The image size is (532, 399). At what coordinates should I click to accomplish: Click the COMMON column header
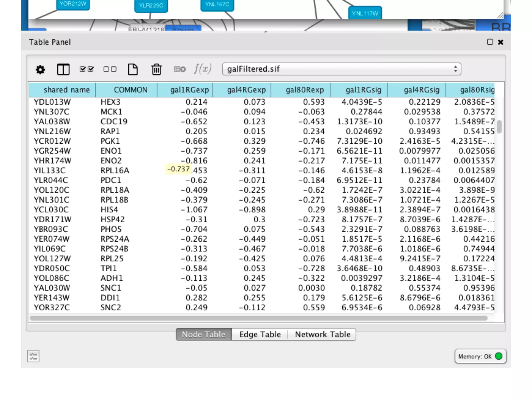click(130, 90)
